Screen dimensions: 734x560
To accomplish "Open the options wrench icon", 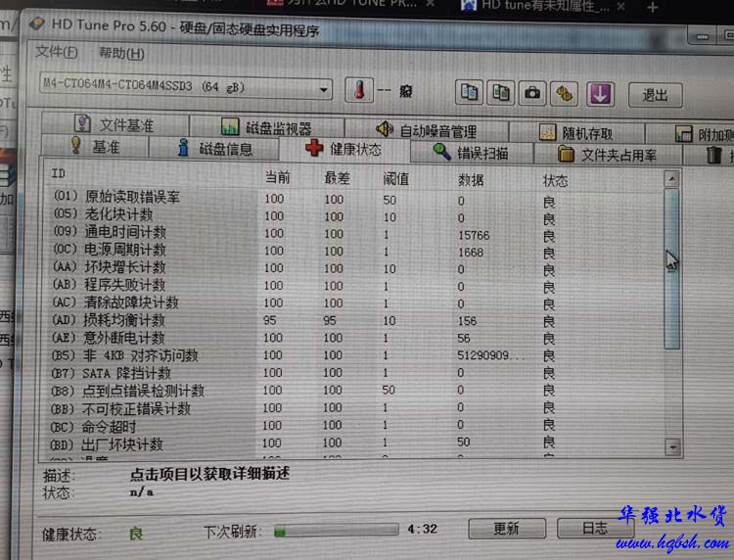I will 564,94.
